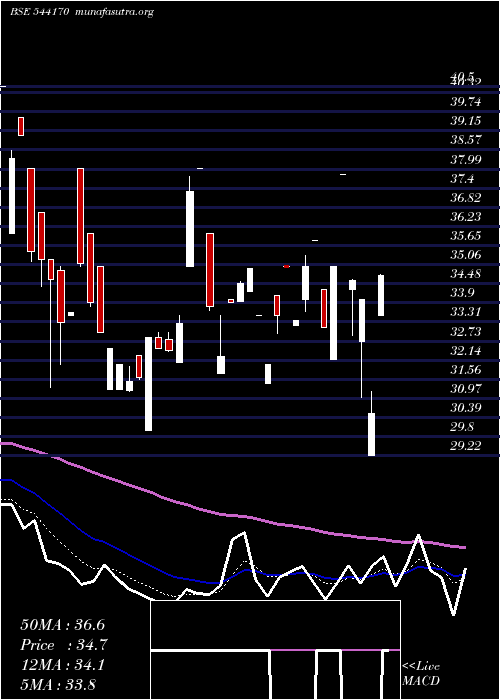Click the 37.4 price axis label
Viewport: 500px width, 700px height.
462,179
